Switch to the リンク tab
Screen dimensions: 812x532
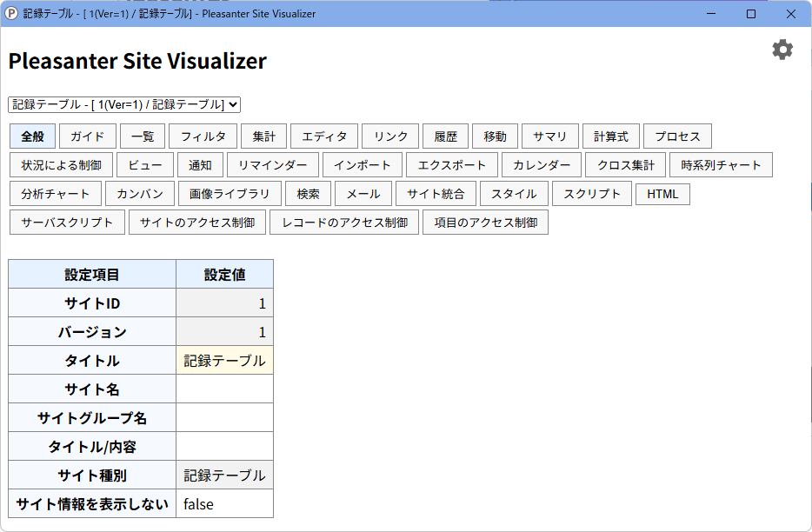click(390, 136)
